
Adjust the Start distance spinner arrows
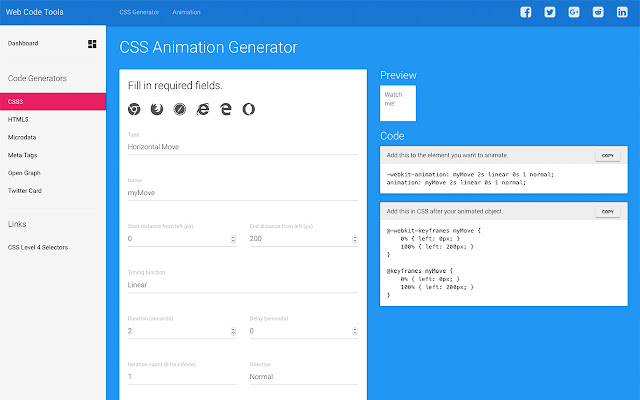[x=233, y=239]
